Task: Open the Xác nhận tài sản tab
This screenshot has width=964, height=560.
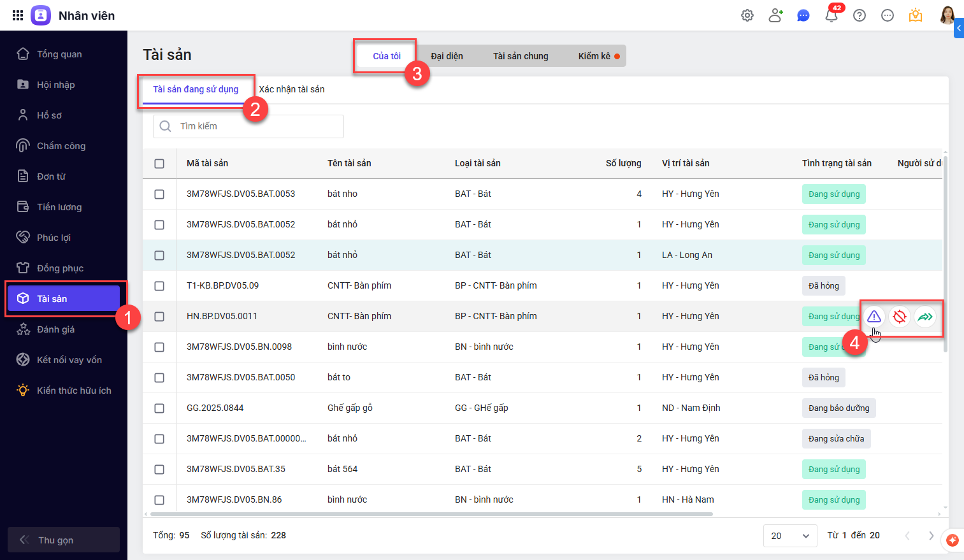Action: pyautogui.click(x=292, y=89)
